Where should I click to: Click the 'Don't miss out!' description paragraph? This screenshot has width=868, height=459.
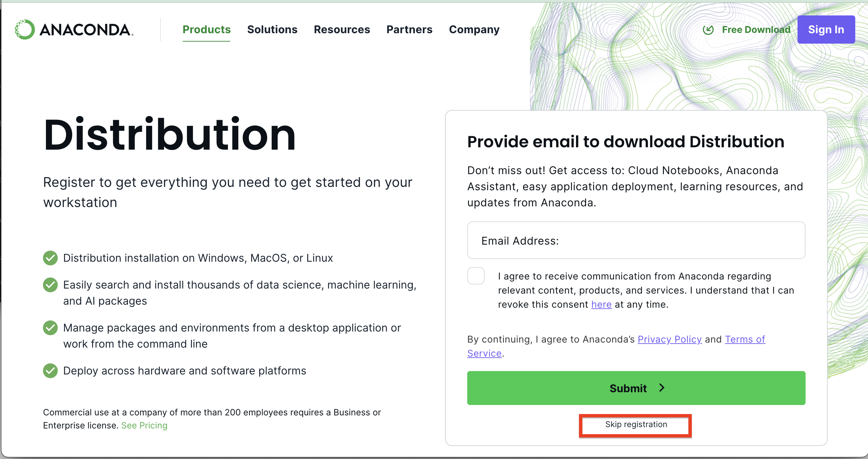tap(635, 187)
